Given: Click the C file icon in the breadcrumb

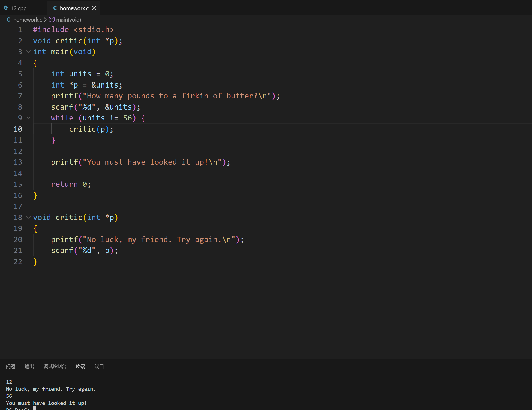Looking at the screenshot, I should (x=8, y=20).
